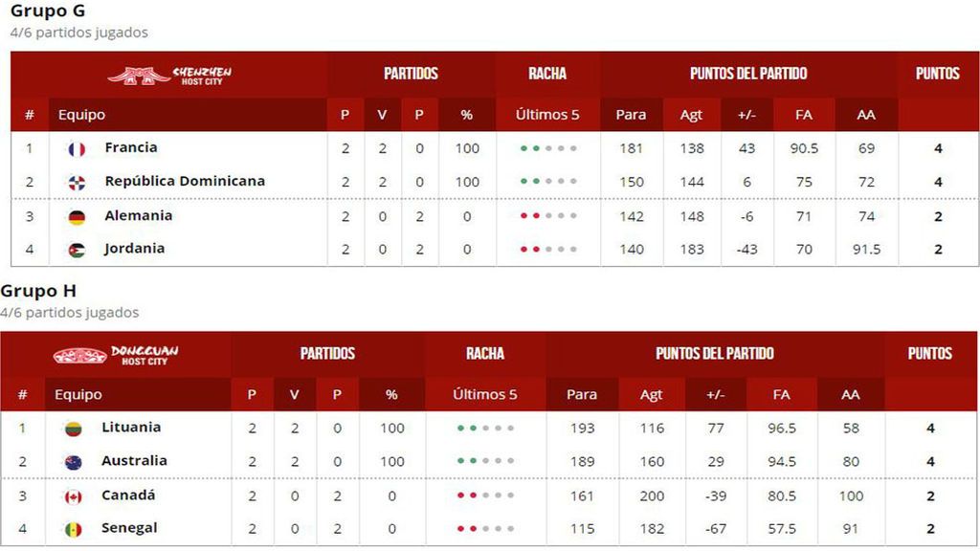Open the Francia team link
This screenshot has width=980, height=551.
point(131,147)
